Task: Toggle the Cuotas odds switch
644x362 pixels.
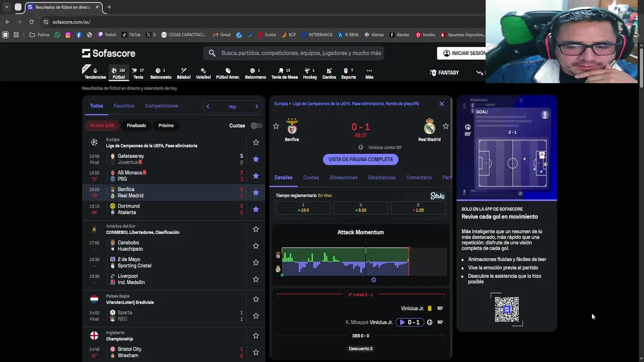Action: pyautogui.click(x=256, y=126)
